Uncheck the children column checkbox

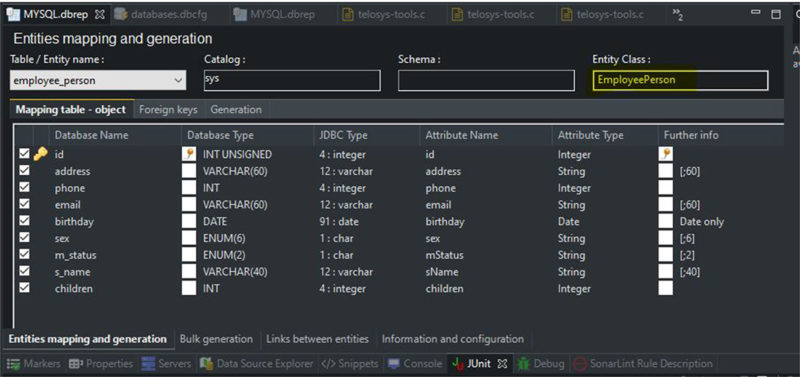click(24, 288)
